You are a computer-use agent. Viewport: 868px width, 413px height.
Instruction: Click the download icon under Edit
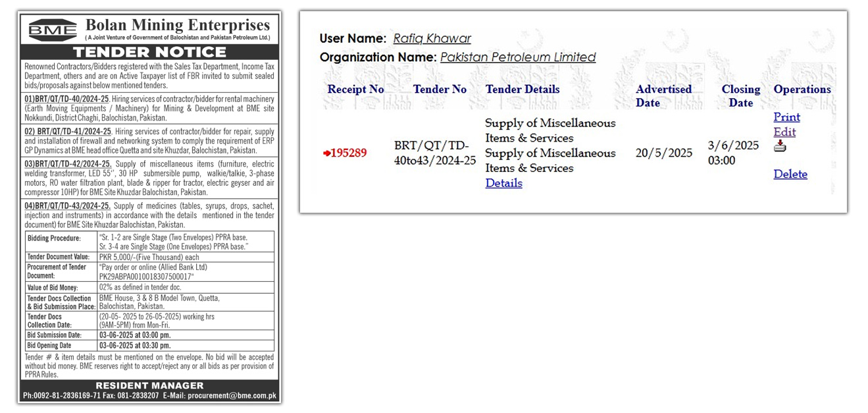coord(780,147)
